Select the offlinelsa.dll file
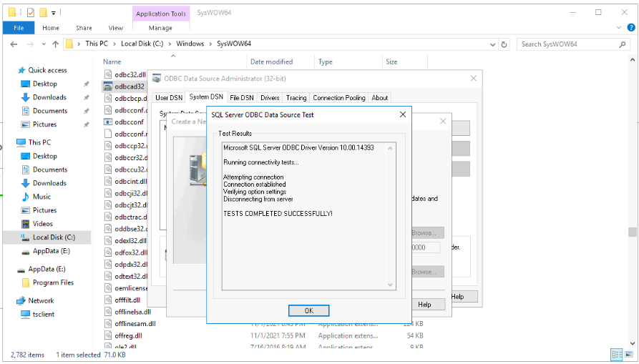Image resolution: width=639 pixels, height=364 pixels. [133, 312]
